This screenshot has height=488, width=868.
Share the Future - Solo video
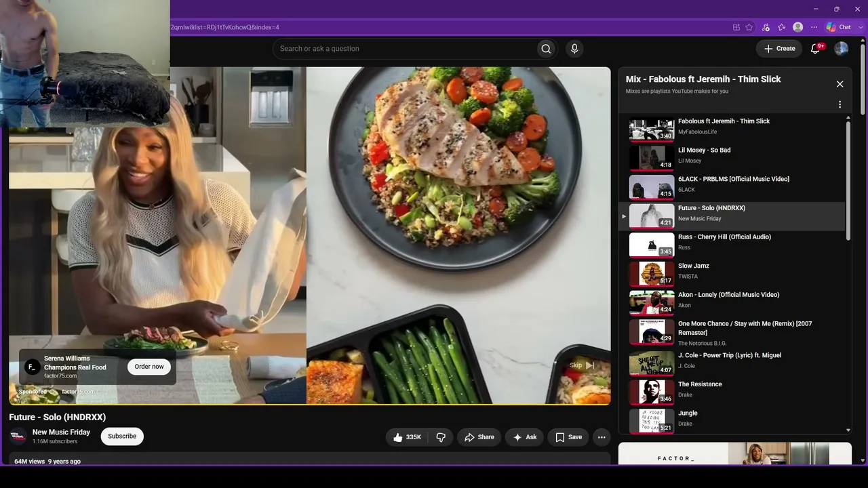tap(479, 437)
